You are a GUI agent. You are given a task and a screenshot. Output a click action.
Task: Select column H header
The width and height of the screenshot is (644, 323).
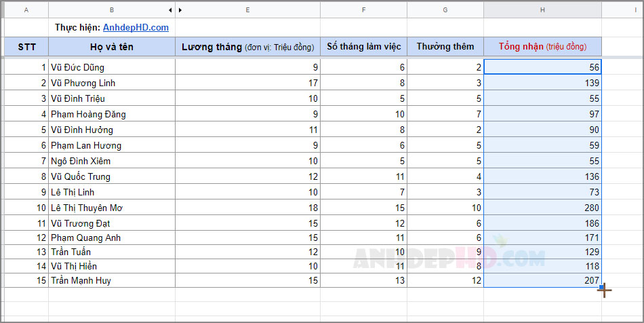click(542, 10)
